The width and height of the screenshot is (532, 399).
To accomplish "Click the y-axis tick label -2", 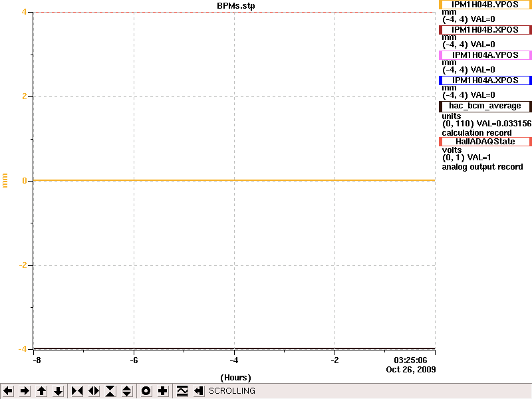I will (23, 265).
